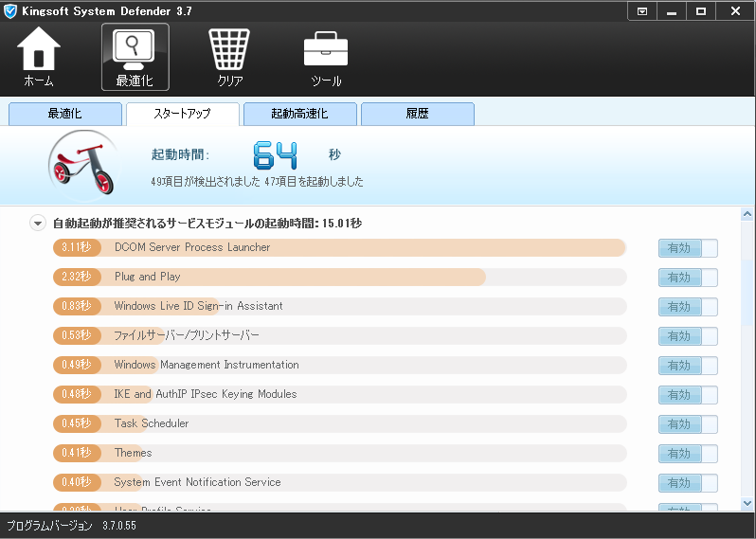Switch to the 履歴 tab
The height and width of the screenshot is (539, 756).
tap(417, 114)
